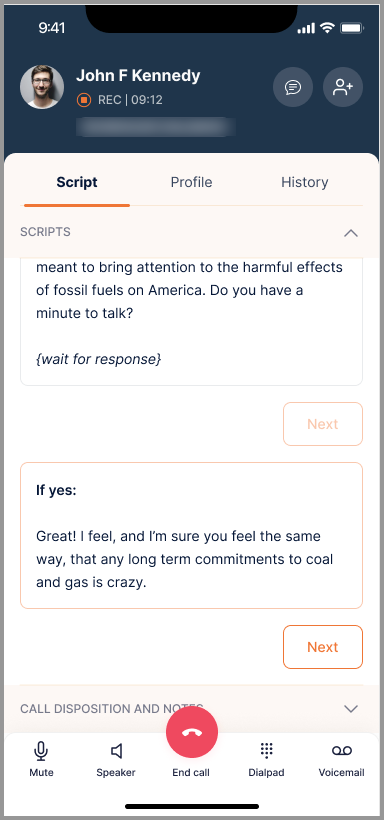The image size is (384, 820).
Task: Click the orange Next button below If yes
Action: (323, 647)
